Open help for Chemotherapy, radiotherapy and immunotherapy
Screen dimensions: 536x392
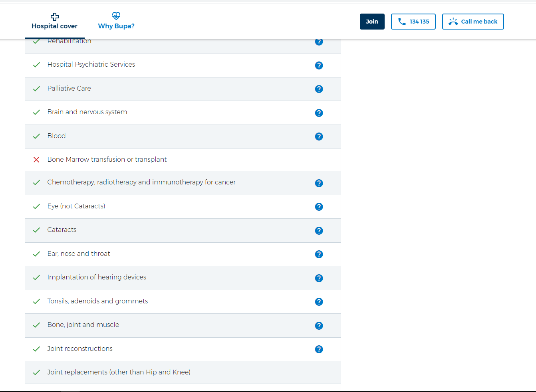tap(319, 183)
